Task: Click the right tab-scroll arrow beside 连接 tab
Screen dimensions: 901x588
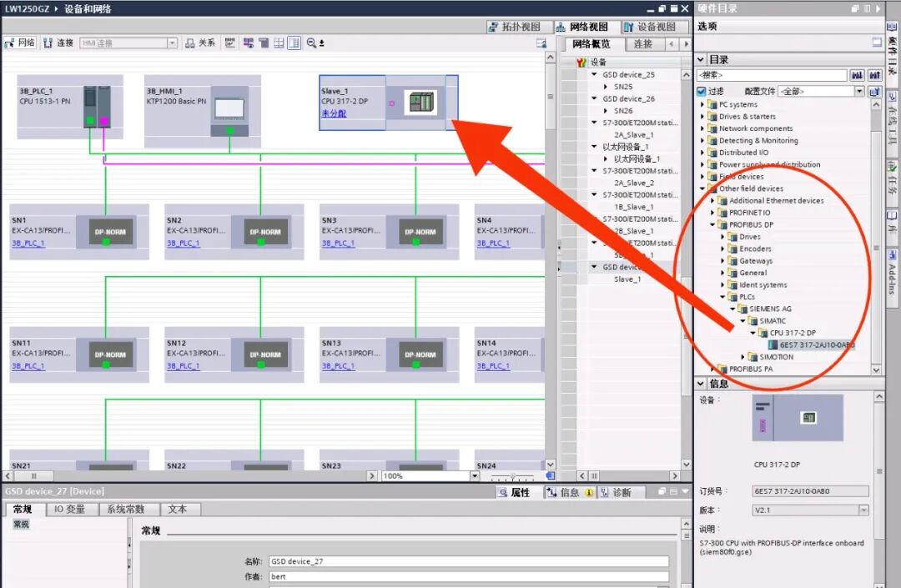Action: (686, 44)
